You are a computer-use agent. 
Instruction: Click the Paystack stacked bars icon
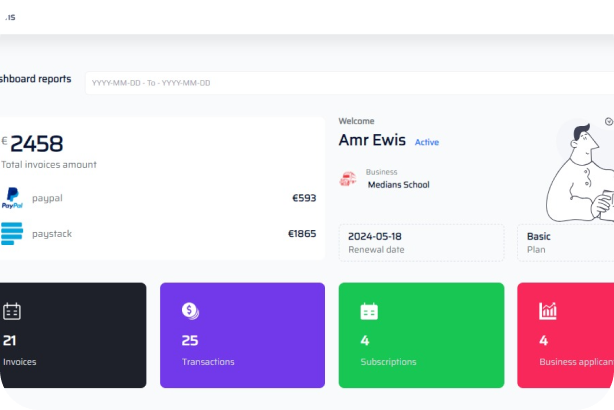pos(12,234)
